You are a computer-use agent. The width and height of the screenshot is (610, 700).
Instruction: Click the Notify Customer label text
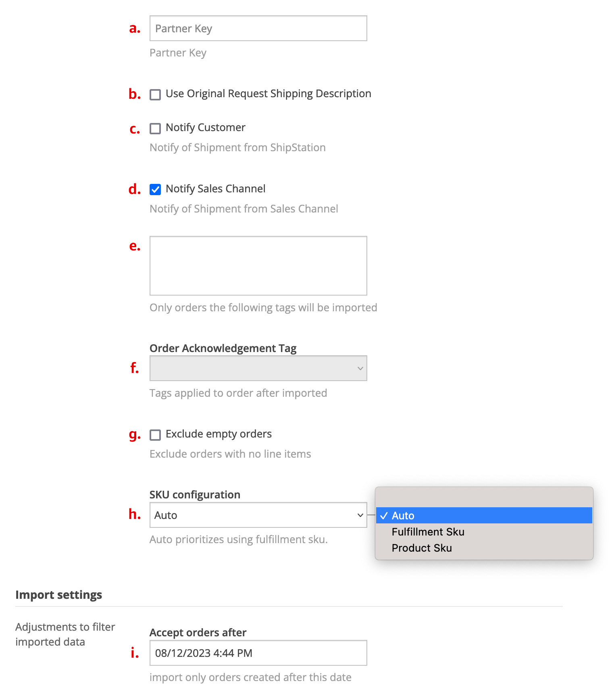[205, 127]
